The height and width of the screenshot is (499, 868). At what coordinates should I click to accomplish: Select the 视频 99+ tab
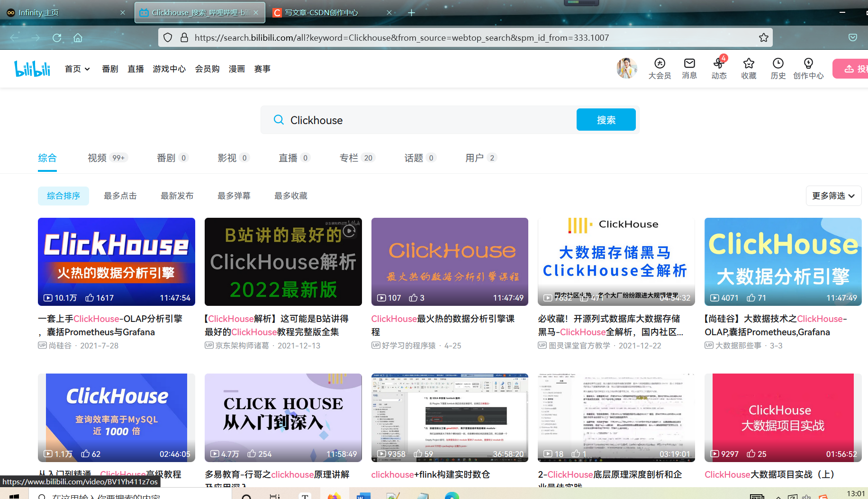click(x=108, y=158)
